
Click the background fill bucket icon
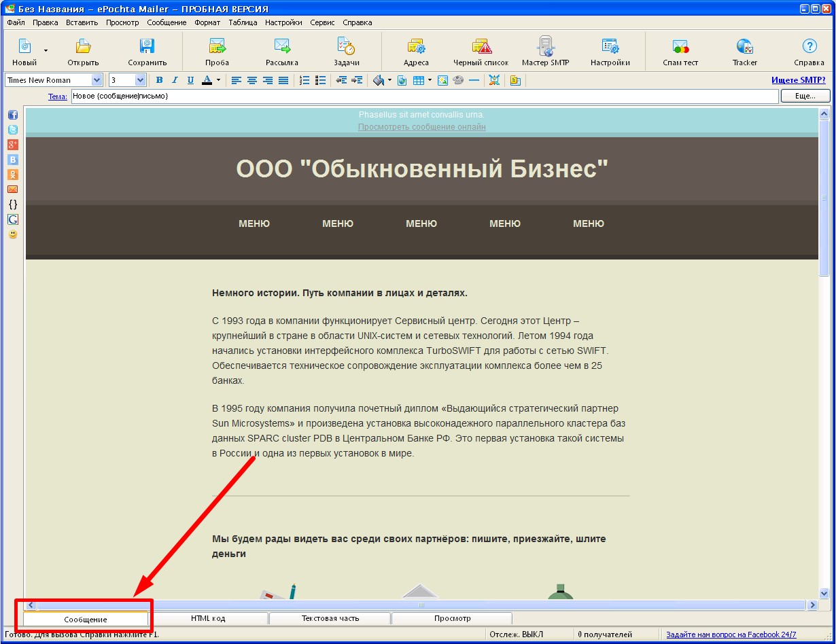click(x=379, y=80)
